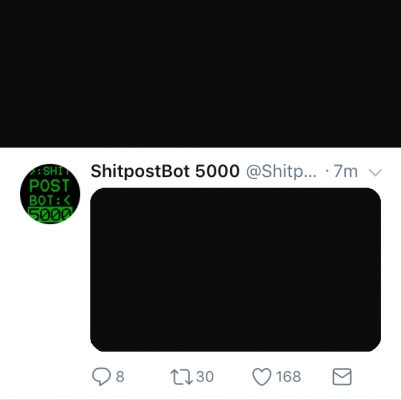Tap the heart like icon

pyautogui.click(x=262, y=377)
